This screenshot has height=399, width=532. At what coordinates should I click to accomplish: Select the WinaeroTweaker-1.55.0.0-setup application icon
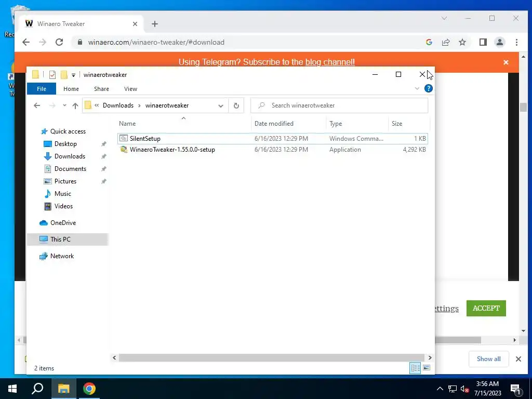point(124,149)
